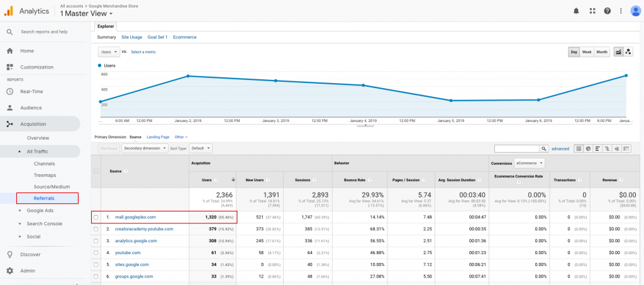Collapse the All Traffic section
This screenshot has height=285, width=644.
[19, 152]
